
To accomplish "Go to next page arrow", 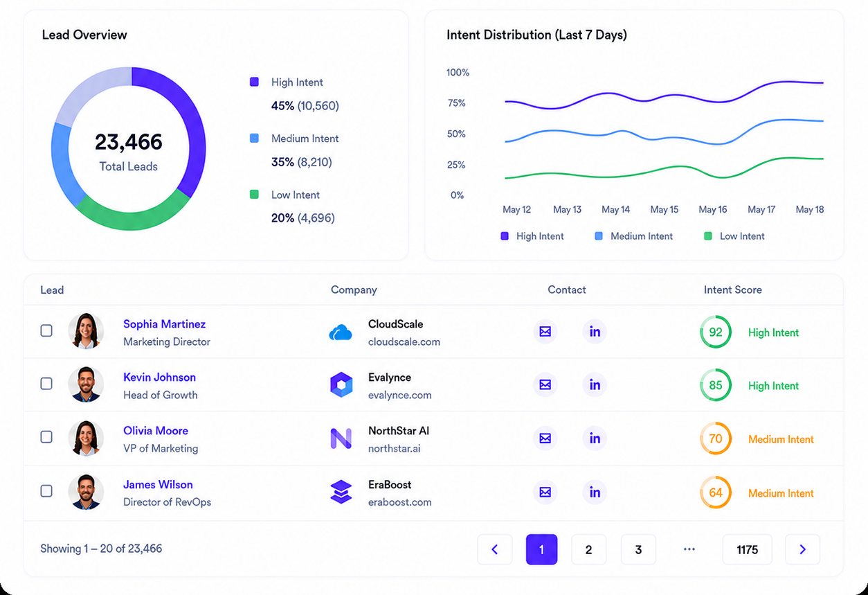I will (802, 549).
